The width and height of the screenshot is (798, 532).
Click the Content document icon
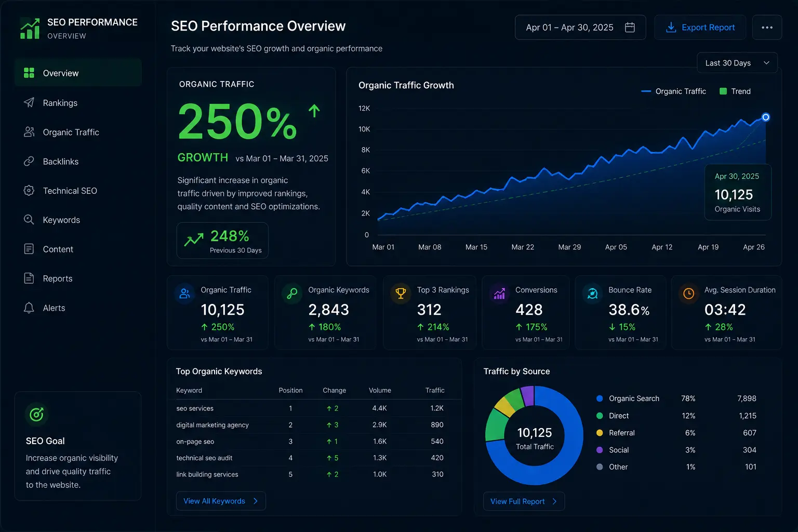coord(29,249)
